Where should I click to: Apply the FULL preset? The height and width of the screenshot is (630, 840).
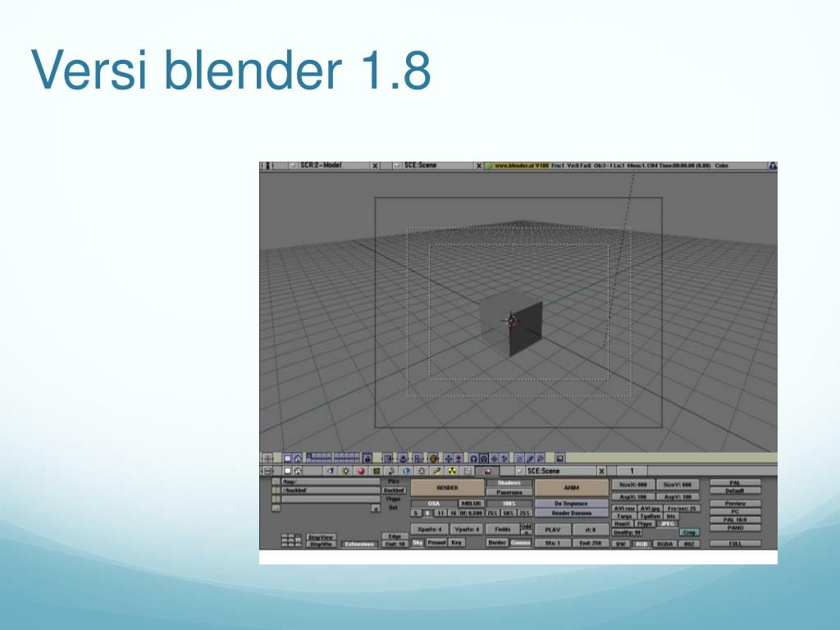[735, 544]
